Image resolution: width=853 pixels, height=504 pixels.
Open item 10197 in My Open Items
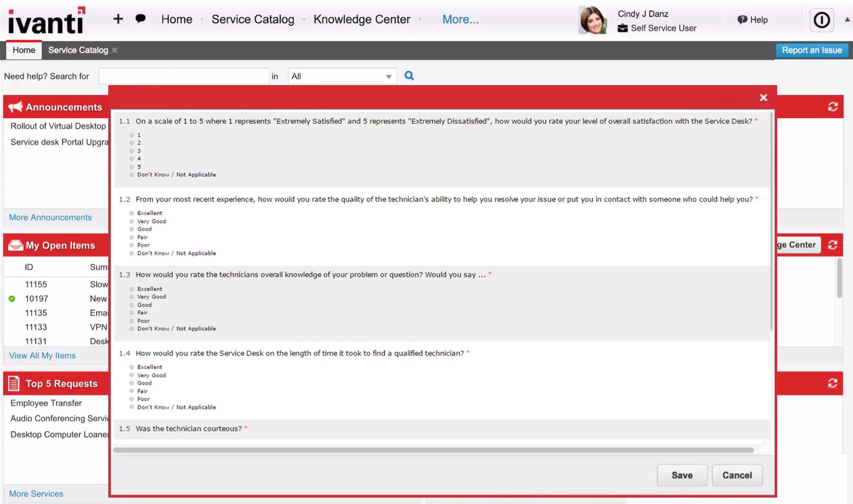[x=36, y=299]
